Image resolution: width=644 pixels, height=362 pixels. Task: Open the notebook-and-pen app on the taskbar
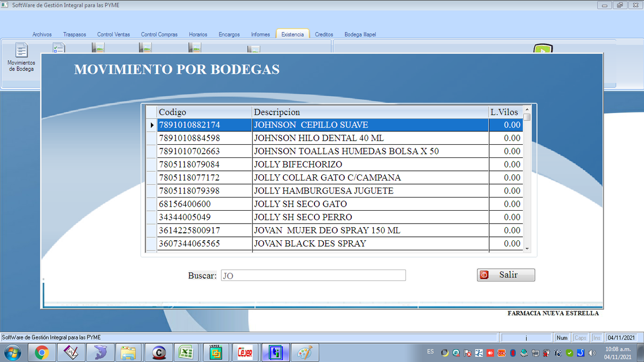coord(71,353)
